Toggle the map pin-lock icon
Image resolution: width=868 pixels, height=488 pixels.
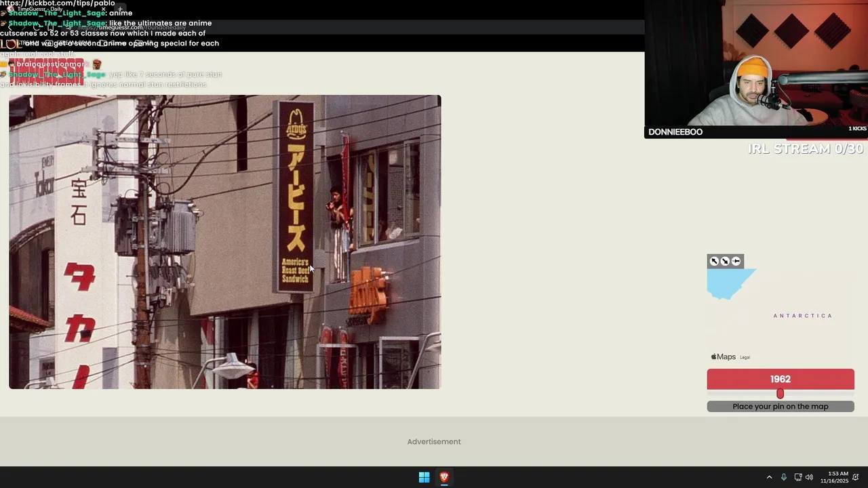coord(736,261)
